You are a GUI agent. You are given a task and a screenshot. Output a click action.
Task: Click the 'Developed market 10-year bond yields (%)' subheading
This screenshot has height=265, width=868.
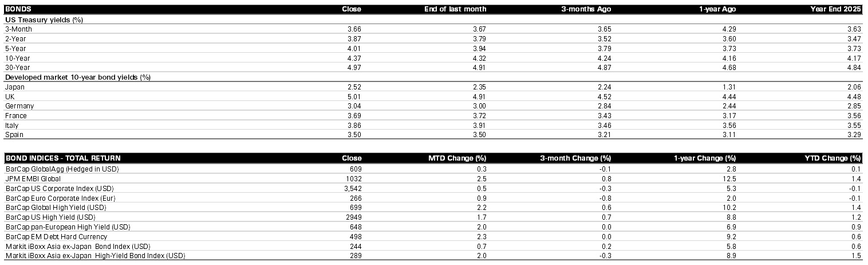tap(78, 77)
